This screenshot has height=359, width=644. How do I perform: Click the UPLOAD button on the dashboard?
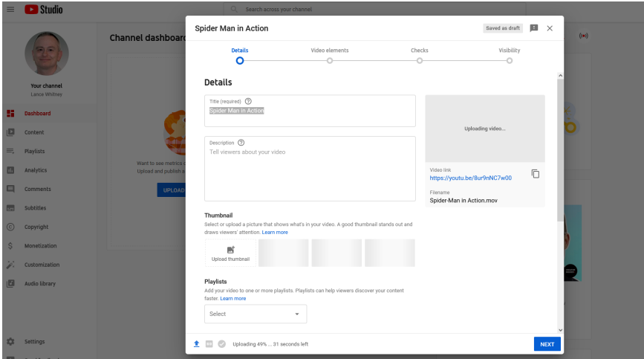172,190
